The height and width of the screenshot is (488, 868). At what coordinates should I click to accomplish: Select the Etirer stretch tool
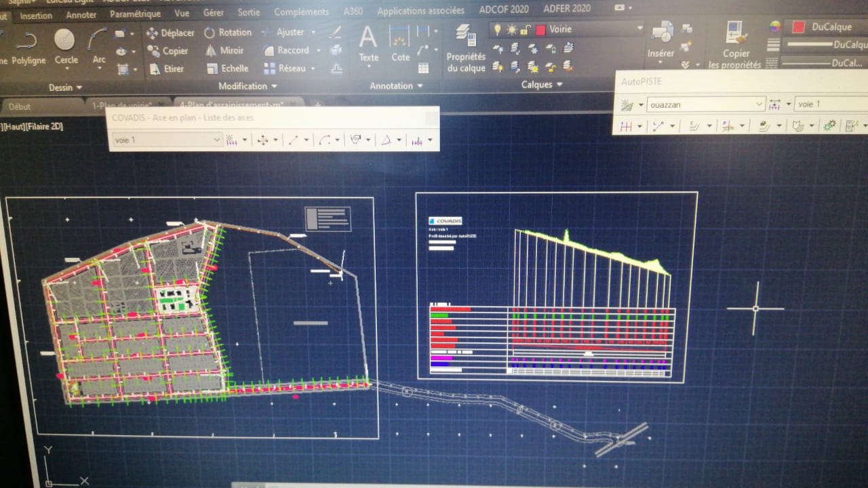(166, 68)
